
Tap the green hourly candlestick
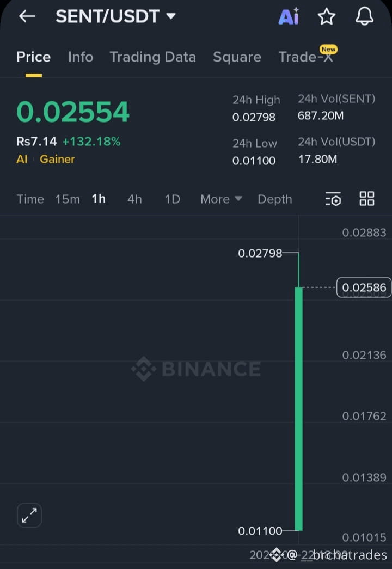click(x=299, y=409)
